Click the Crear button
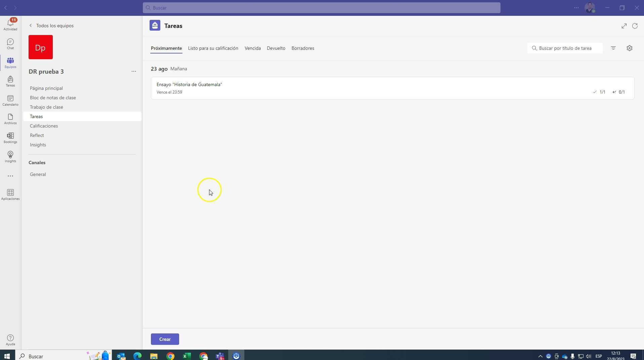Screen dimensions: 644x360 [x=164, y=339]
